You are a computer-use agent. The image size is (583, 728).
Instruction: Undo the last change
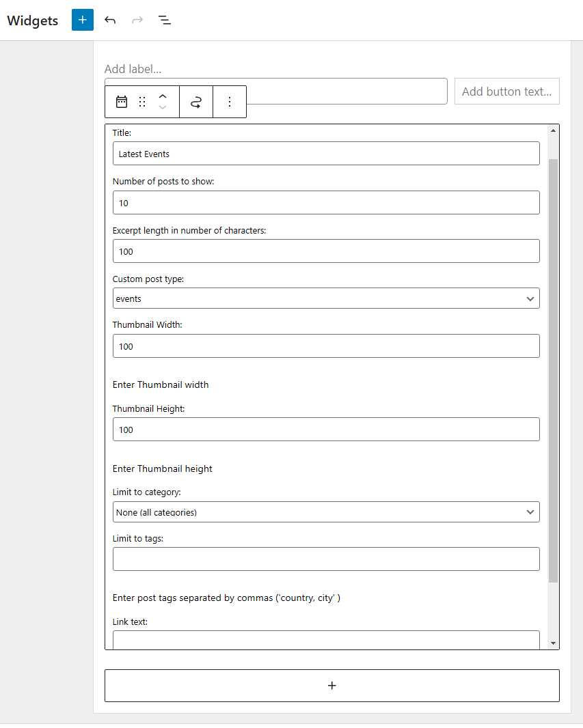click(110, 20)
